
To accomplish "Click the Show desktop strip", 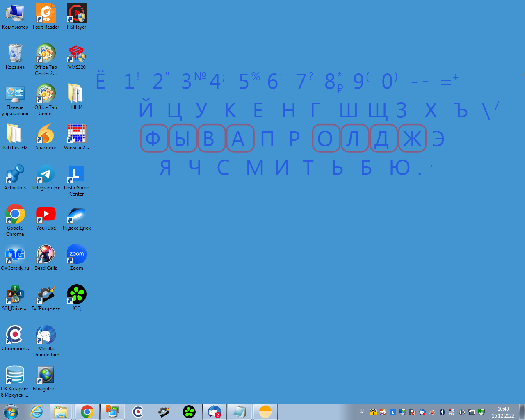I will click(522, 412).
